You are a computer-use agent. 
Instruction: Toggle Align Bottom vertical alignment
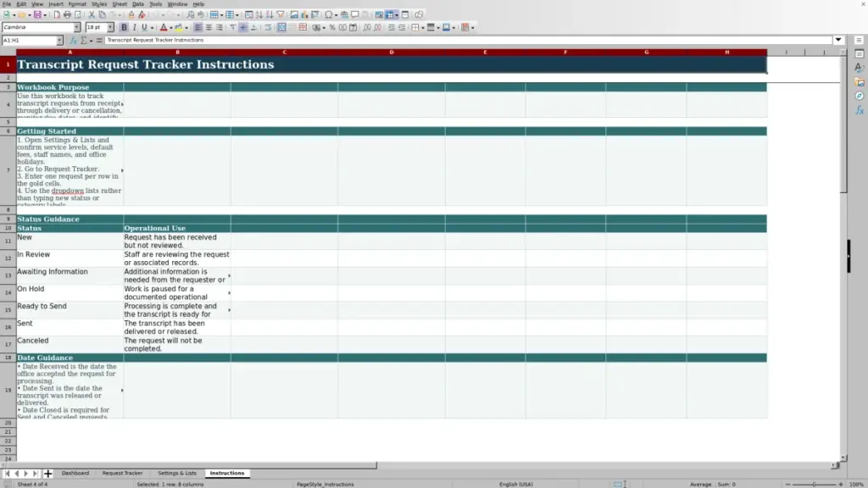coord(253,27)
